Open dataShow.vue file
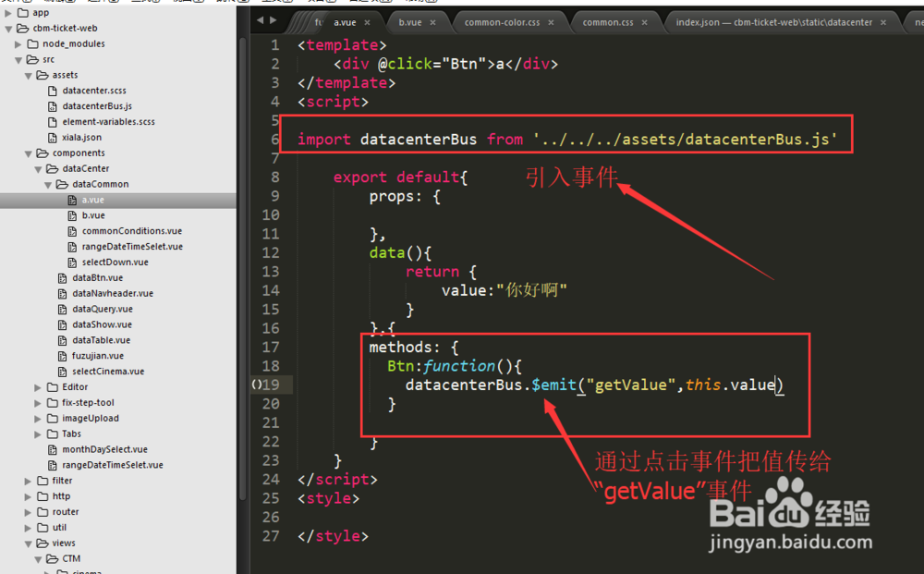Viewport: 924px width, 574px height. coord(102,324)
